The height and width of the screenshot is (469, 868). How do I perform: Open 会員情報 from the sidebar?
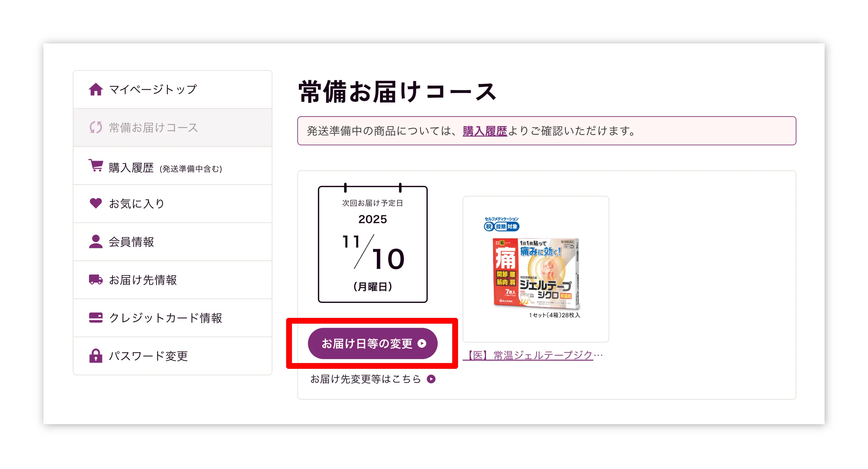pyautogui.click(x=172, y=242)
